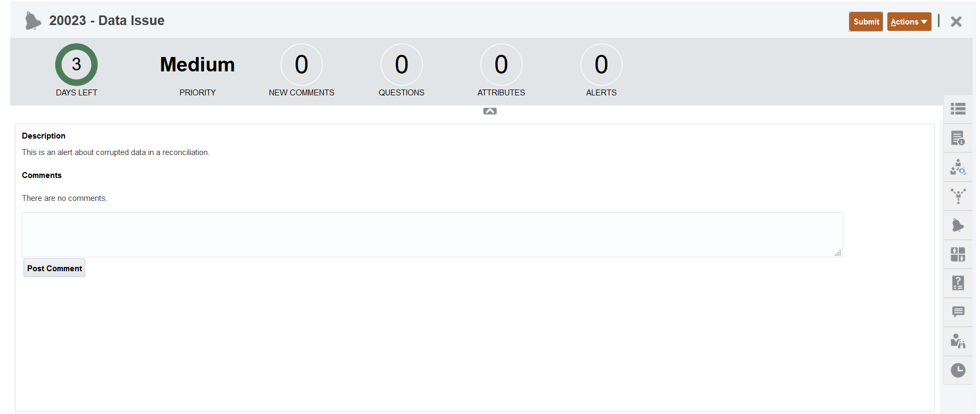Viewport: 980px width, 414px height.
Task: Open the Comments speech bubble tab
Action: [x=958, y=312]
